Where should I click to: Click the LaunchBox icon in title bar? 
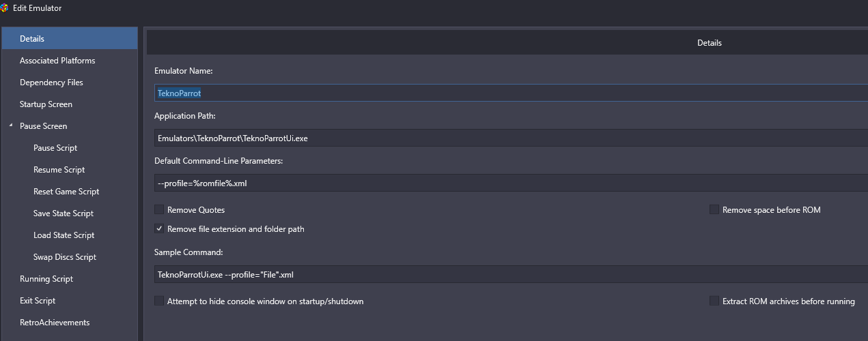click(x=5, y=8)
